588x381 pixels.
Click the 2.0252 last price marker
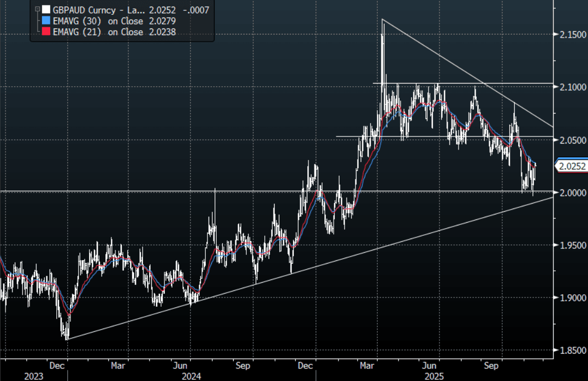(571, 165)
